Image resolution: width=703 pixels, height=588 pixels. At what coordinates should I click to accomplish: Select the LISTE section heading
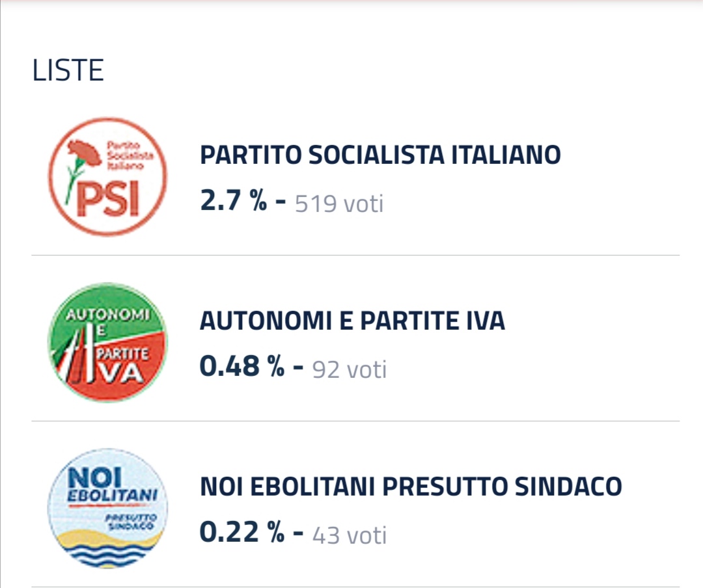[x=68, y=70]
